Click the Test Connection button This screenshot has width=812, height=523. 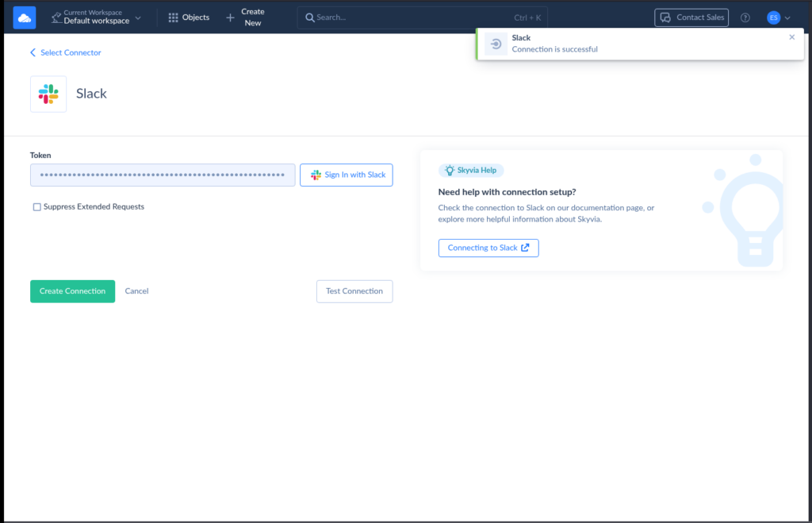coord(354,291)
